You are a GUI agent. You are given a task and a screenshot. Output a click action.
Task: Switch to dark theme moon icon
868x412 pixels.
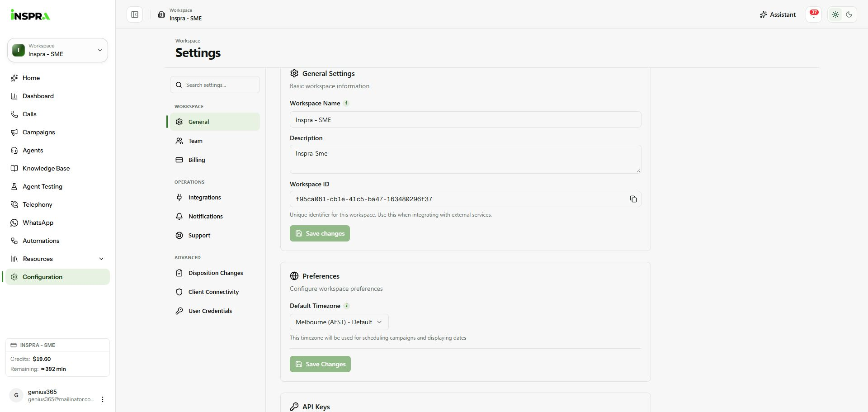[849, 14]
